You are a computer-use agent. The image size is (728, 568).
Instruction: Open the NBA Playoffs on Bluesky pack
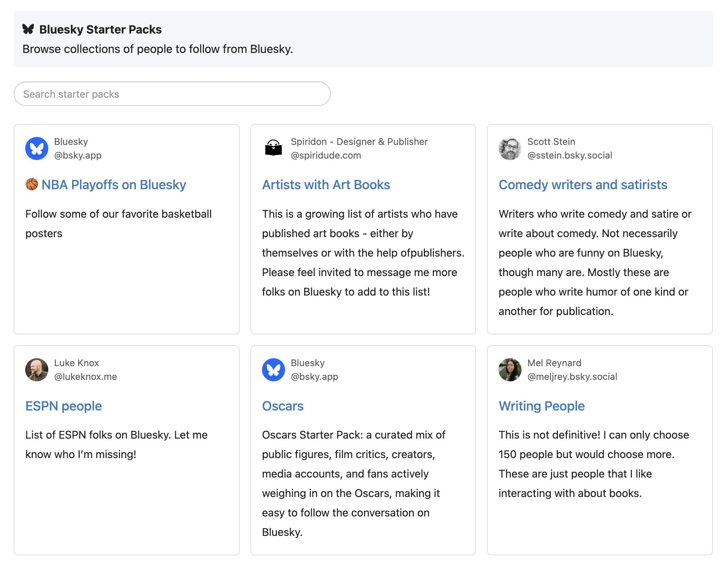114,185
